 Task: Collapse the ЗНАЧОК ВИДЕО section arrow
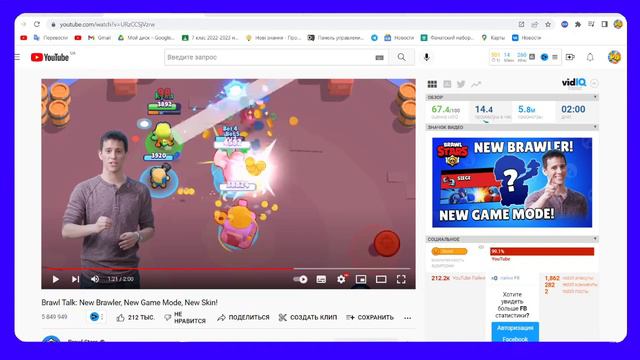tap(595, 127)
